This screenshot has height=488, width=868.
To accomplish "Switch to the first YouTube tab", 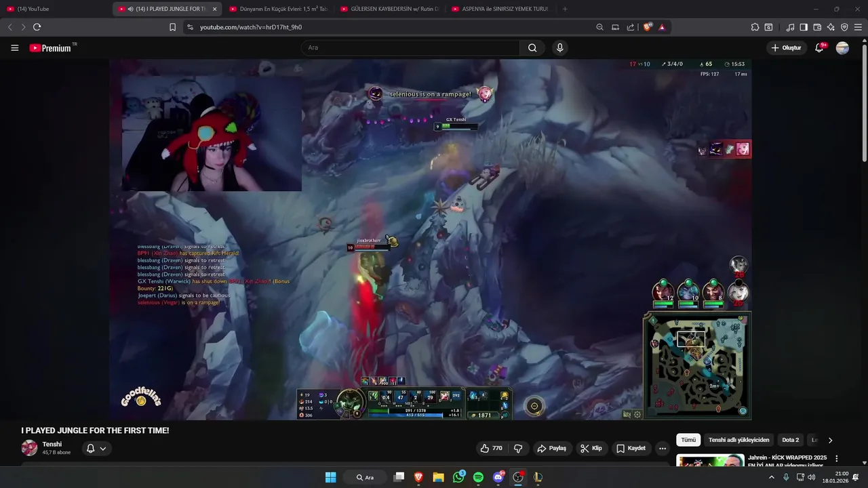I will [x=57, y=9].
